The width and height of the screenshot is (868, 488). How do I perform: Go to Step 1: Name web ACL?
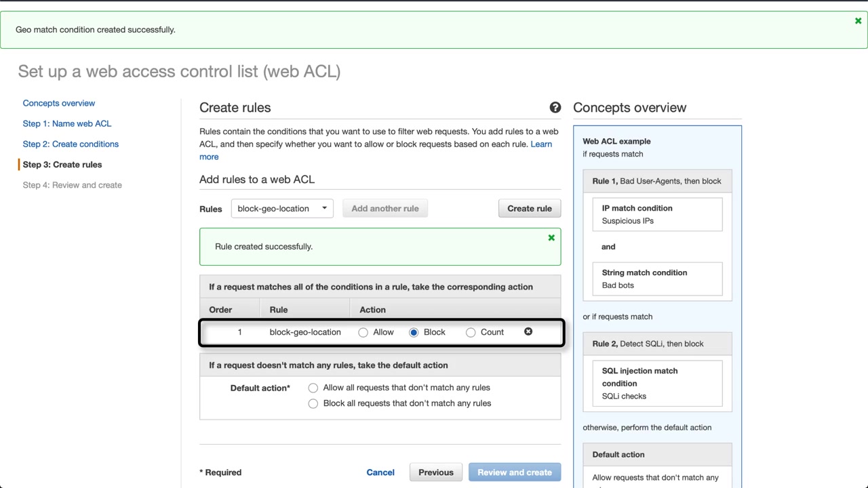pos(67,123)
